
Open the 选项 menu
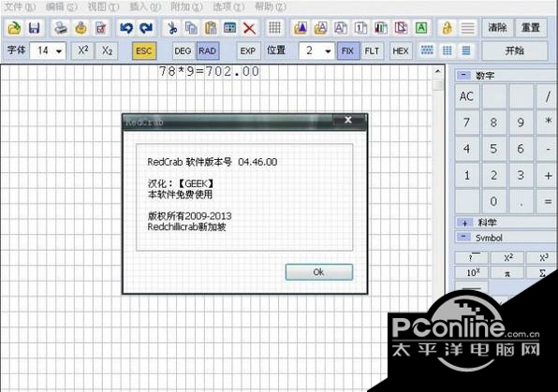pyautogui.click(x=228, y=7)
